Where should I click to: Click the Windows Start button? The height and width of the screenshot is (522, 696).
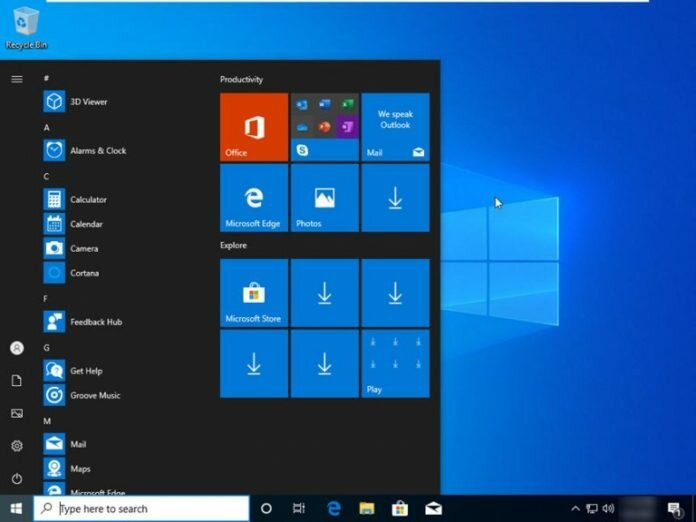pos(16,509)
